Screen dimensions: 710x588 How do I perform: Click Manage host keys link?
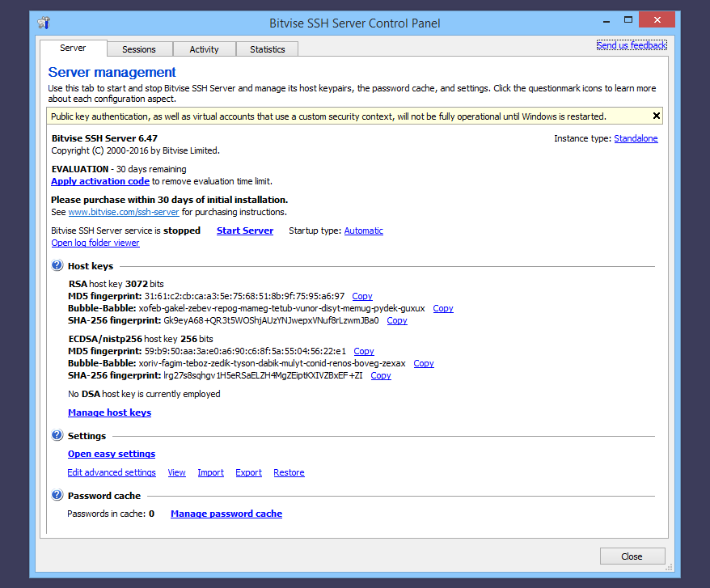(110, 412)
